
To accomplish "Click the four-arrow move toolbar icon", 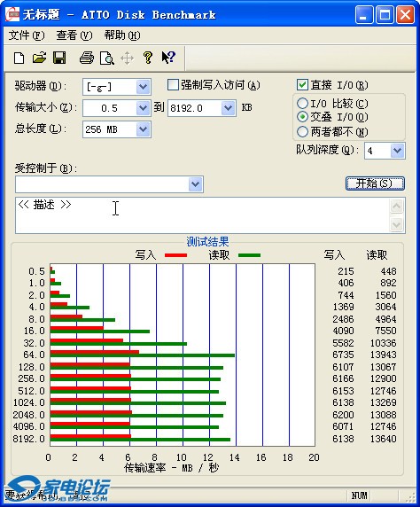I will point(127,58).
